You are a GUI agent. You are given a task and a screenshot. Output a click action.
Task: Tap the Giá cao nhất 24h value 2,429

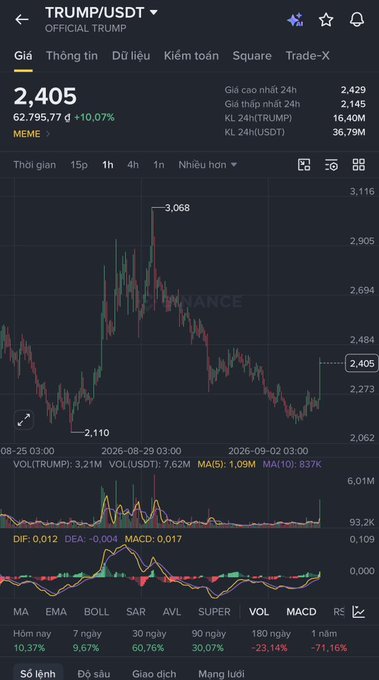click(x=353, y=90)
